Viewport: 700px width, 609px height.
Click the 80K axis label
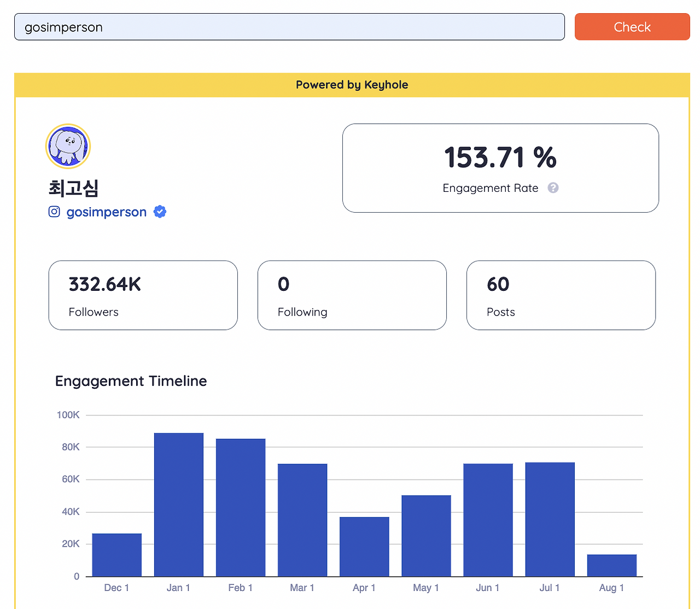[x=71, y=447]
